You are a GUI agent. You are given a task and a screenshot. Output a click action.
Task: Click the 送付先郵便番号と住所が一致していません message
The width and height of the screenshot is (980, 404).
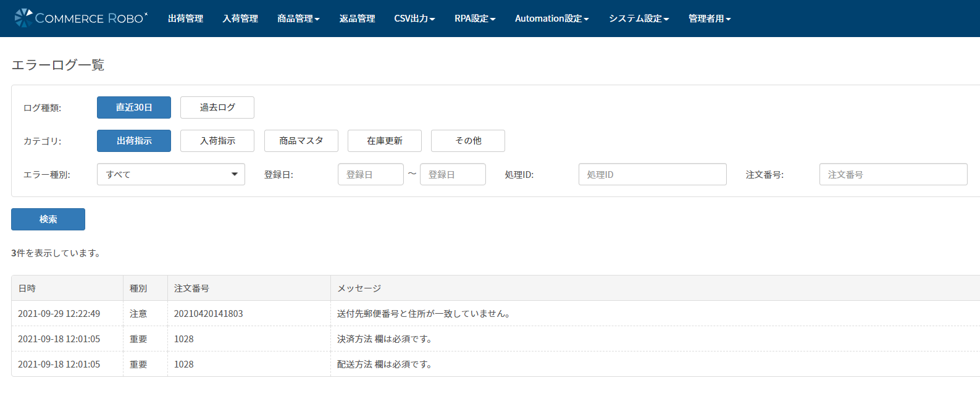coord(424,314)
